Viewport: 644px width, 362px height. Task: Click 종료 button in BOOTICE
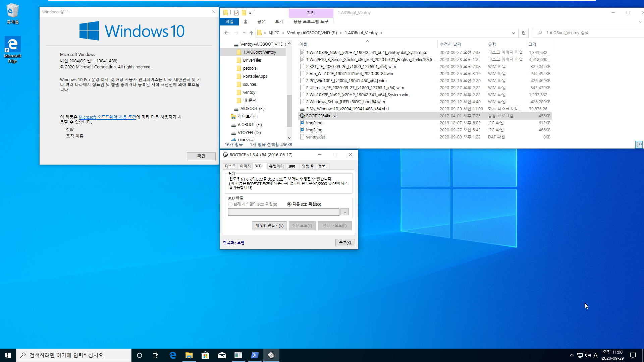coord(345,242)
